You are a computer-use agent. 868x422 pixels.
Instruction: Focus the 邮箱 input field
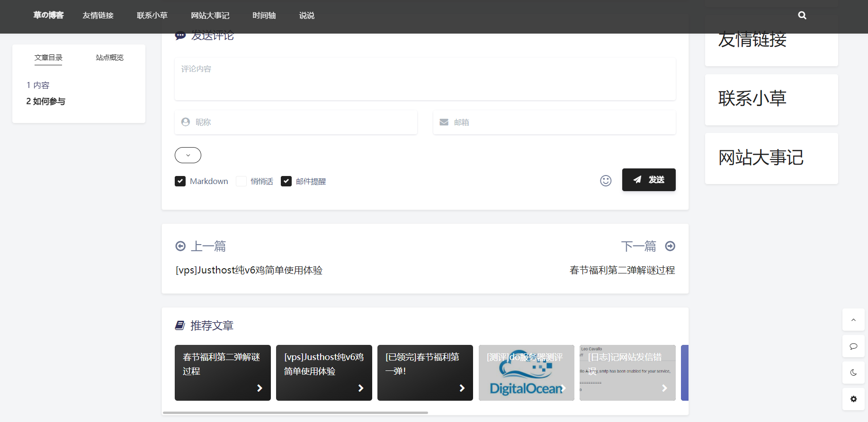[555, 122]
